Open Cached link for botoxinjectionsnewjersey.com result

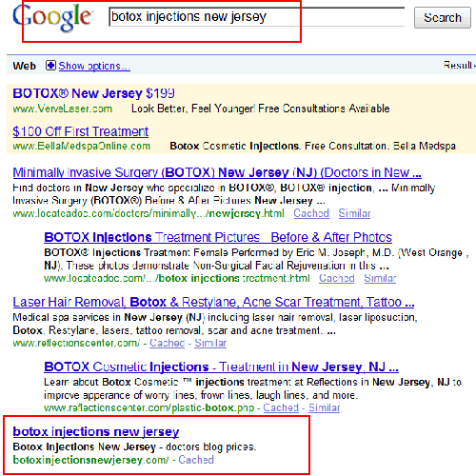(196, 460)
